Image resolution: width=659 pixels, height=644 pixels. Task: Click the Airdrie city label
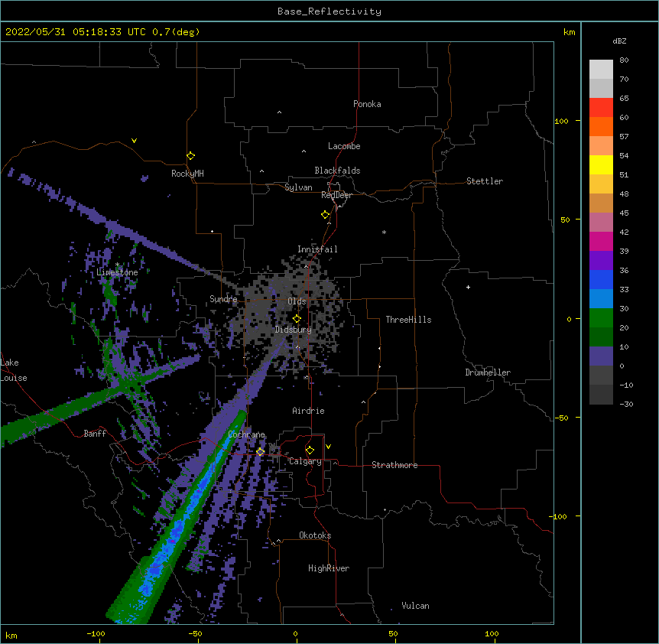pos(309,411)
